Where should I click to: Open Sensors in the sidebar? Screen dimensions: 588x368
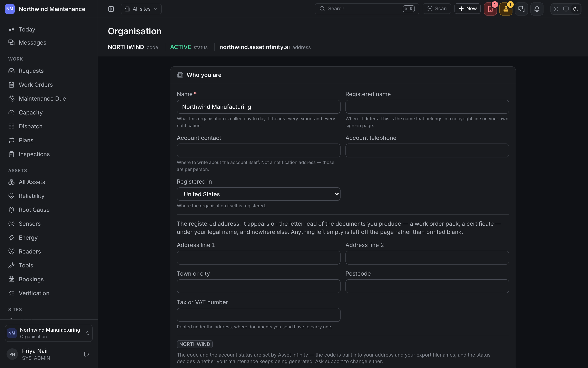(x=49, y=224)
